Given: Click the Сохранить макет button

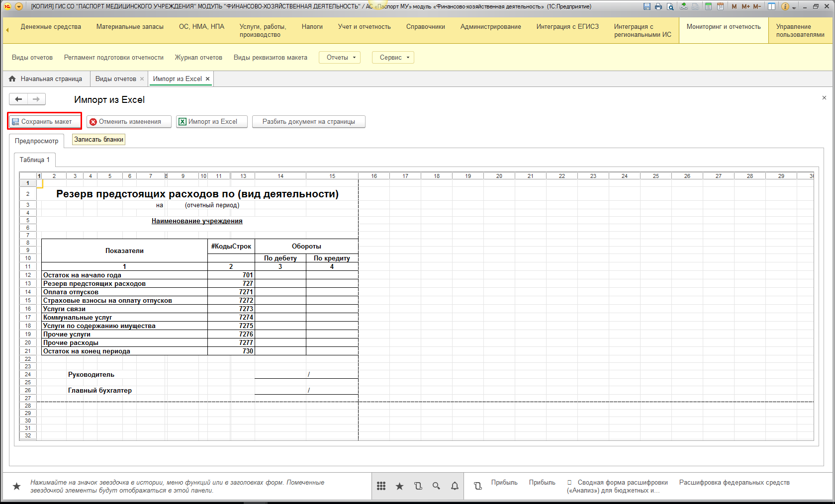Looking at the screenshot, I should point(45,122).
